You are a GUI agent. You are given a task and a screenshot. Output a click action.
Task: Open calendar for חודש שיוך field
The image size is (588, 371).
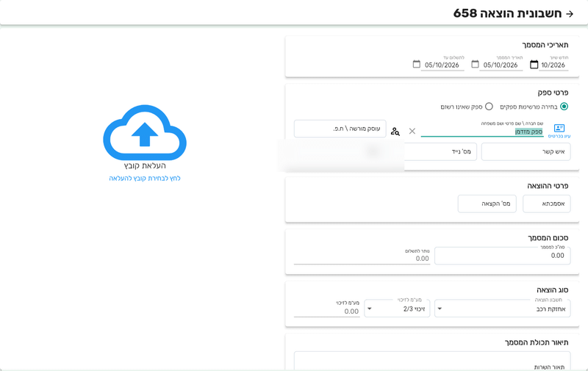tap(534, 65)
